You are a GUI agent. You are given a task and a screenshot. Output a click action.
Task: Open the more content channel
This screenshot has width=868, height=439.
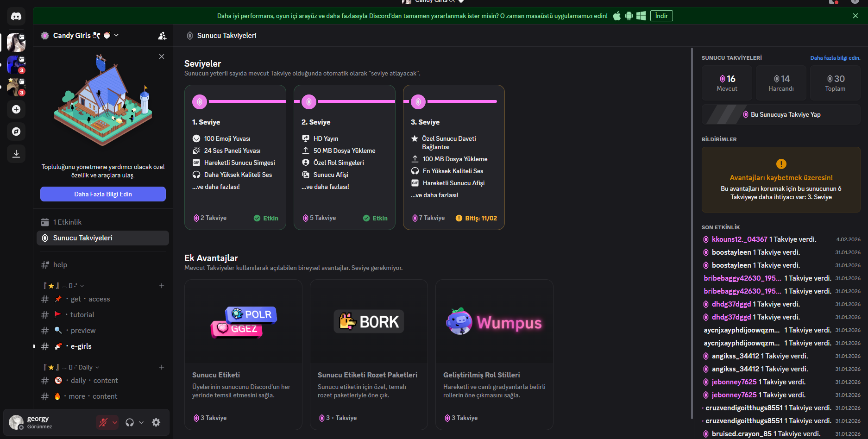click(x=103, y=396)
